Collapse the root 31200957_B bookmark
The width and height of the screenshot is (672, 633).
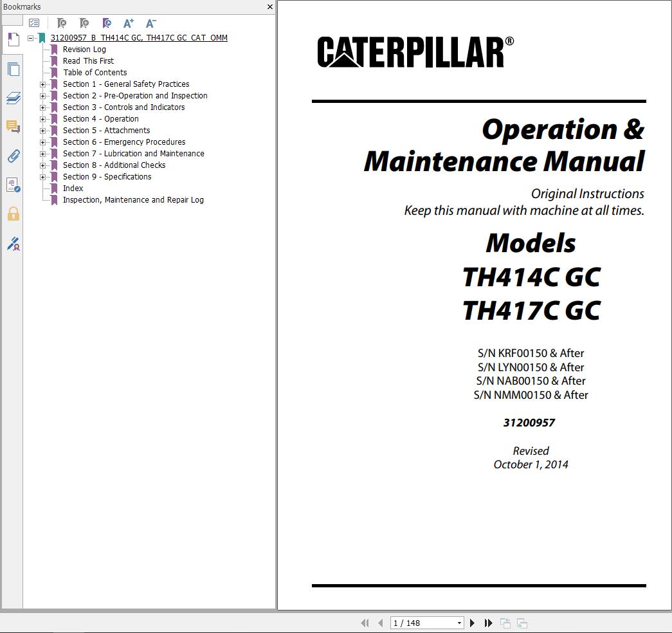click(x=30, y=38)
